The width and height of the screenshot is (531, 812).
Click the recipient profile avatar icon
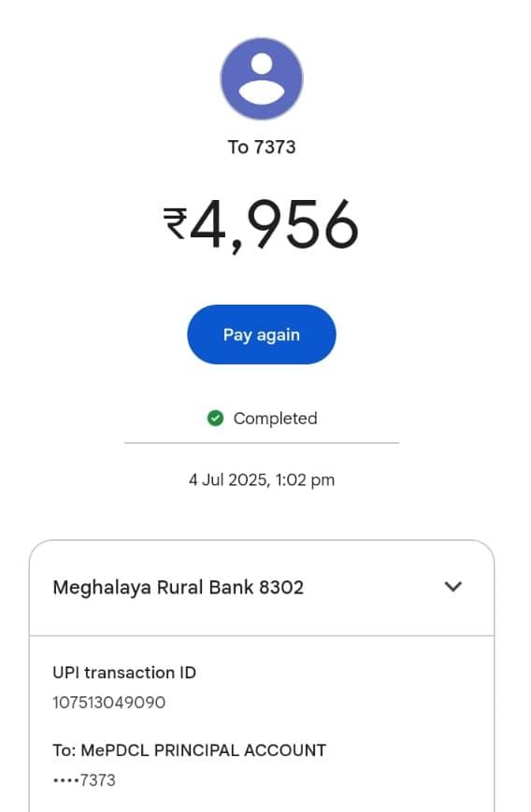pyautogui.click(x=262, y=78)
